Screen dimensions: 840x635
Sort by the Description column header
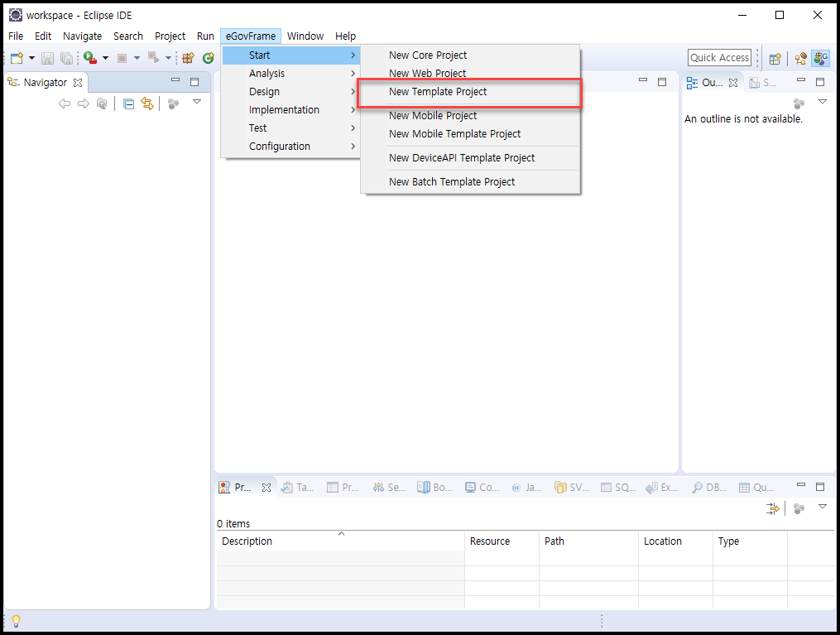point(341,541)
